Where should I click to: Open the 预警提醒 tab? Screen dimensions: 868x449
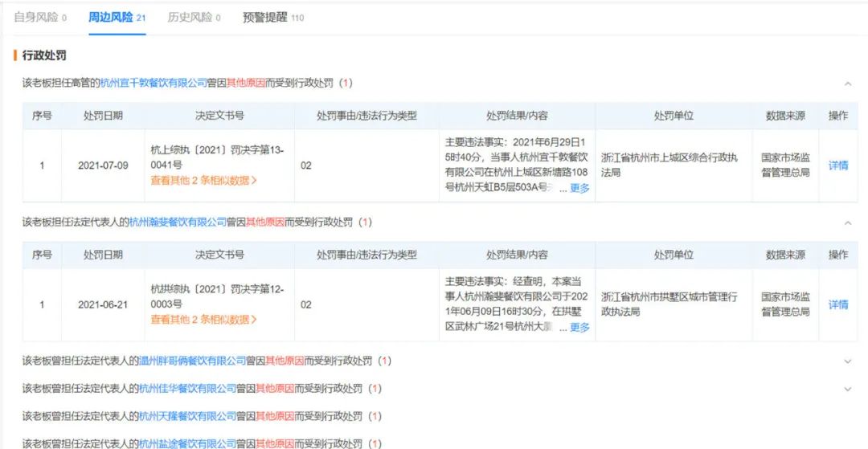click(x=273, y=18)
